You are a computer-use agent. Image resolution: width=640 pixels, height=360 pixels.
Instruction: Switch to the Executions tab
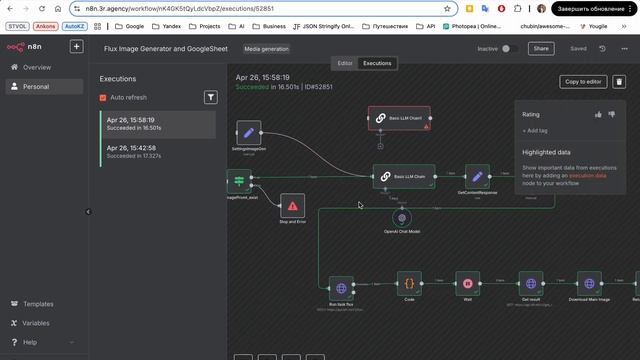tap(377, 63)
